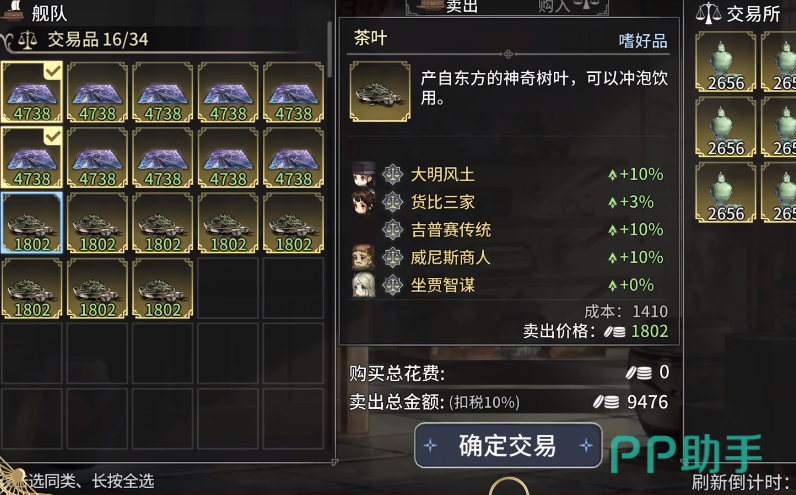796x495 pixels.
Task: Uncheck the second-row checked purple cloth item
Action: click(x=31, y=157)
